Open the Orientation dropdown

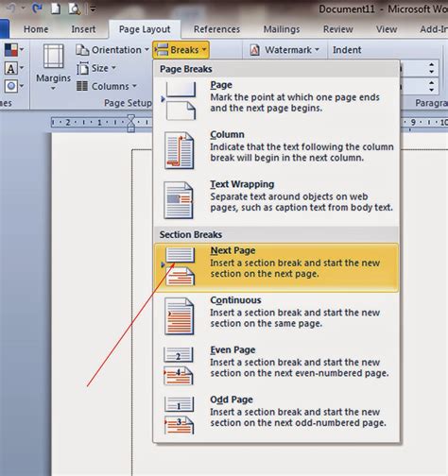click(x=112, y=50)
